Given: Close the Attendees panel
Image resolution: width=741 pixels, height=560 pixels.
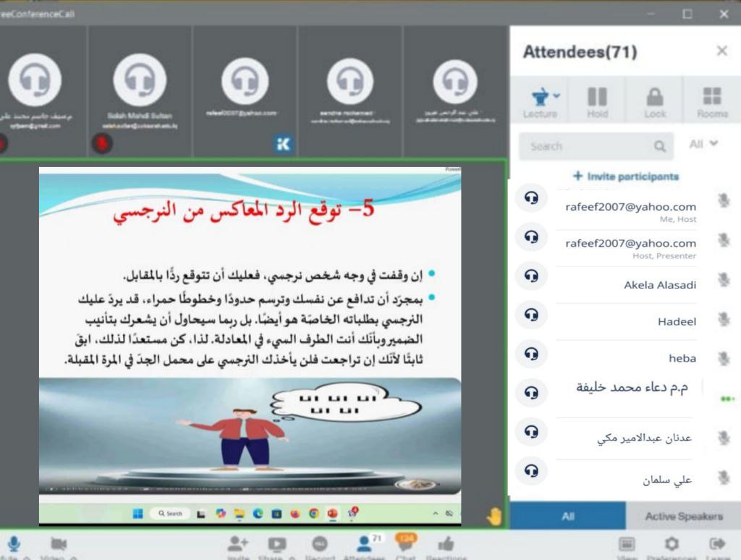Looking at the screenshot, I should pyautogui.click(x=721, y=51).
